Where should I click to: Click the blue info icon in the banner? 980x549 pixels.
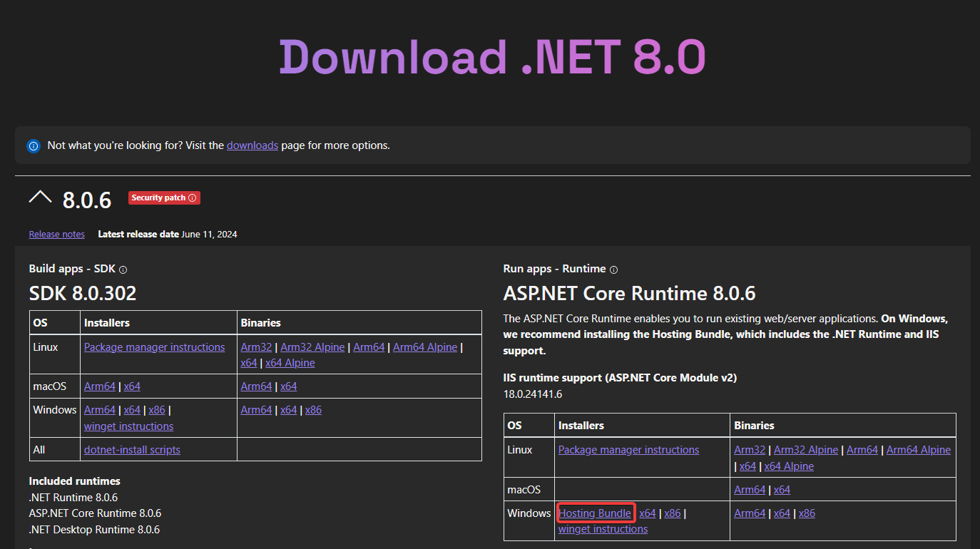click(x=33, y=145)
